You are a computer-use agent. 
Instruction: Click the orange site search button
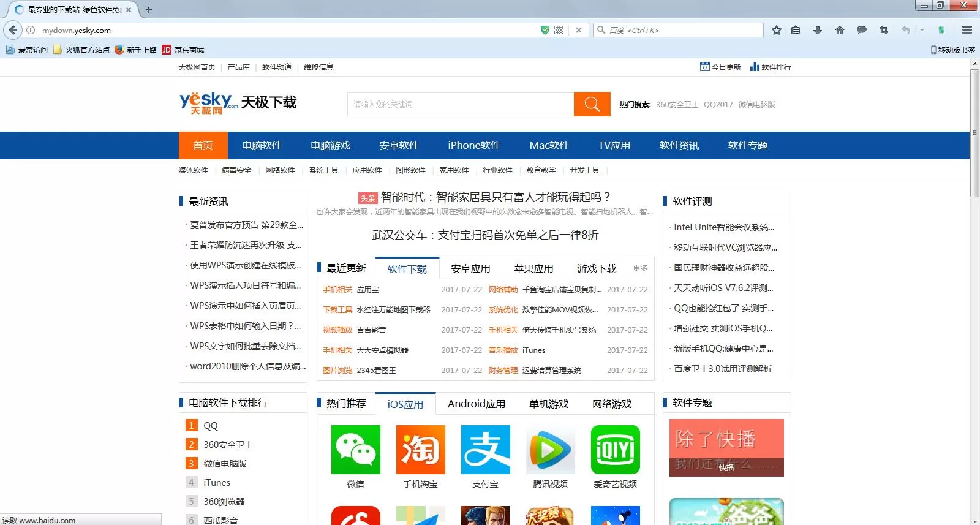coord(592,104)
